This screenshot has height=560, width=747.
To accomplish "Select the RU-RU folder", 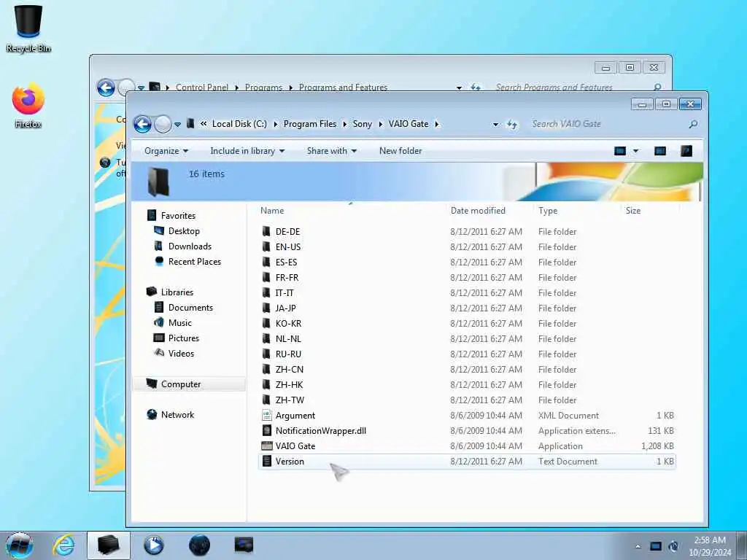I will click(x=288, y=354).
